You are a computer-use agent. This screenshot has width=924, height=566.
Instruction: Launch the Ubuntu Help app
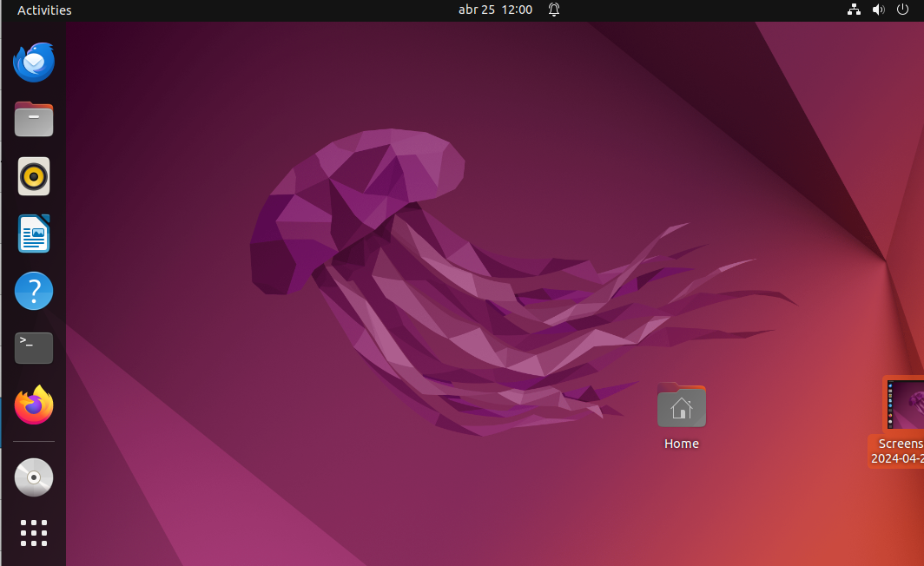point(33,291)
